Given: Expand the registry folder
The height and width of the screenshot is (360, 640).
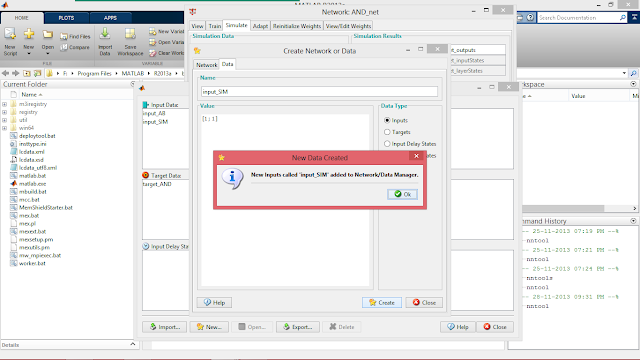Looking at the screenshot, I should click(4, 112).
